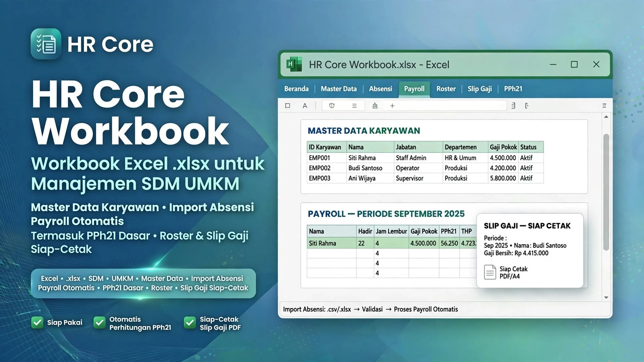Screen dimensions: 644x362
Task: Click the vertical scrollbar thumb
Action: (606, 192)
